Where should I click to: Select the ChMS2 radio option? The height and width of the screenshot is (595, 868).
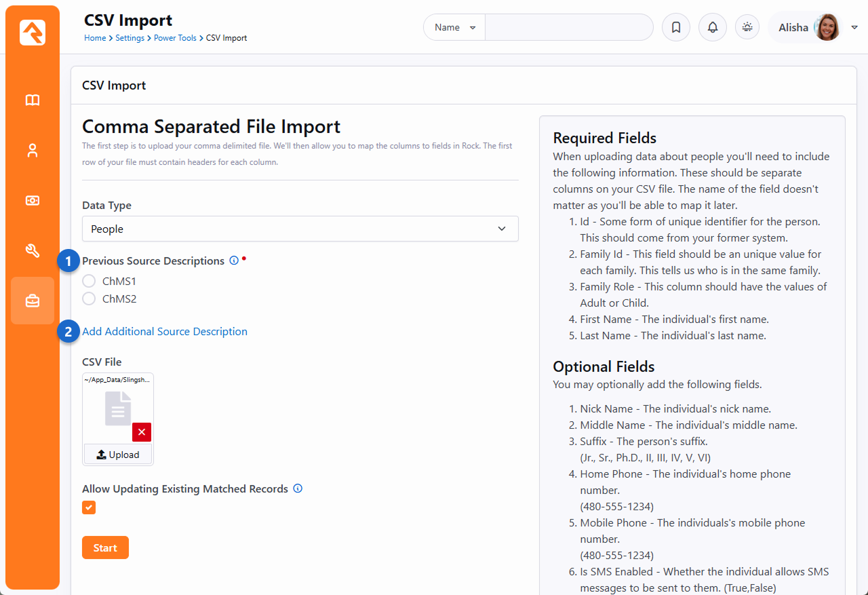[x=89, y=299]
